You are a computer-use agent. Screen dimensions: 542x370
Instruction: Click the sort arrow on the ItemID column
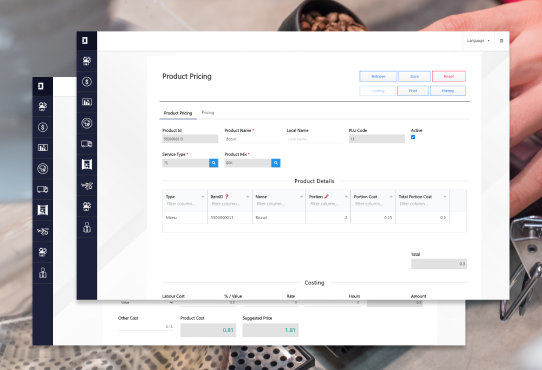(x=247, y=196)
